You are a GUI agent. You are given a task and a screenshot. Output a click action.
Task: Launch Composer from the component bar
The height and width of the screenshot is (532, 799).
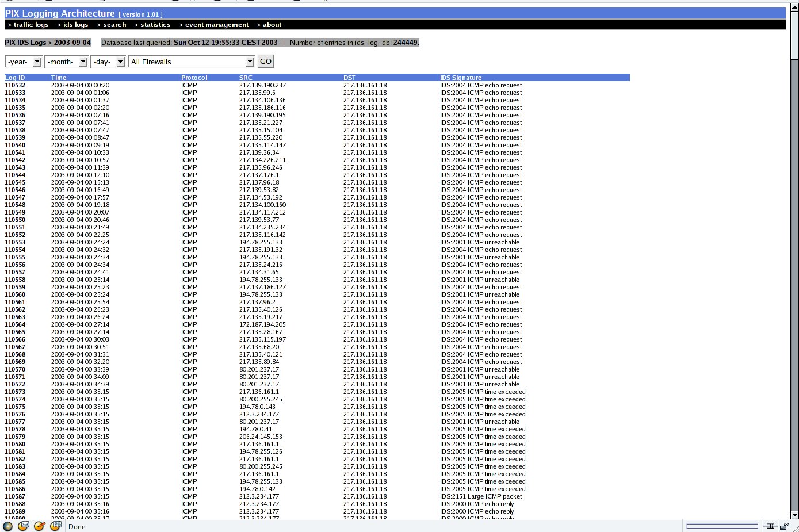pos(40,526)
